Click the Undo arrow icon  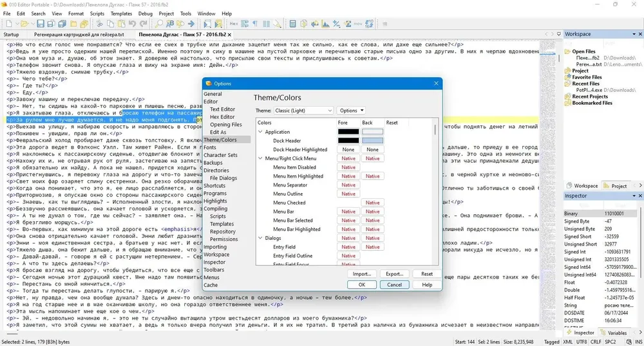pos(132,24)
